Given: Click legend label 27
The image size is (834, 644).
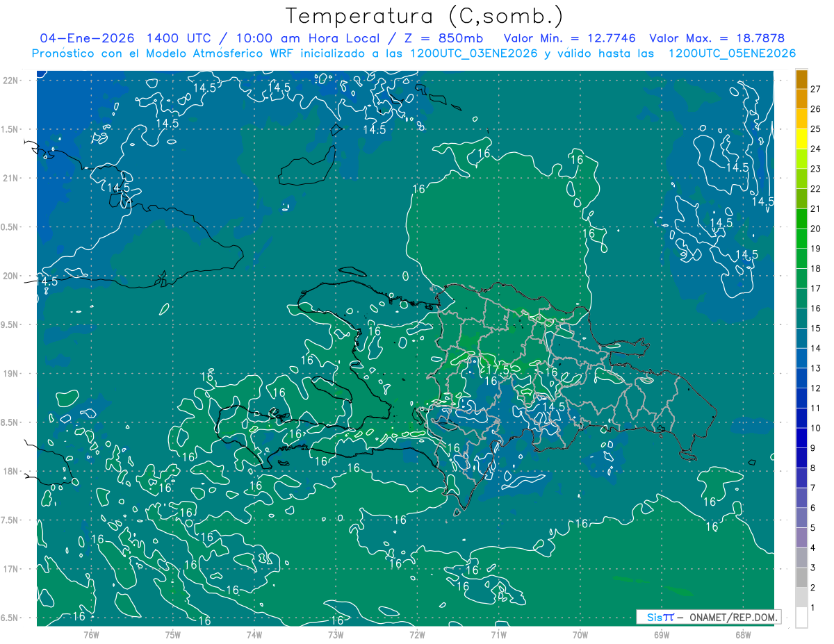Looking at the screenshot, I should 815,88.
